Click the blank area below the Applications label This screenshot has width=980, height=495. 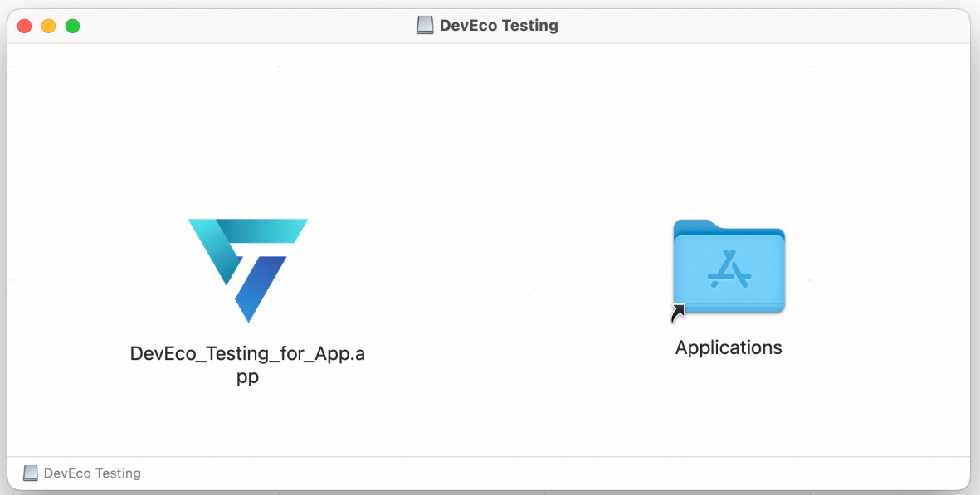pyautogui.click(x=729, y=406)
